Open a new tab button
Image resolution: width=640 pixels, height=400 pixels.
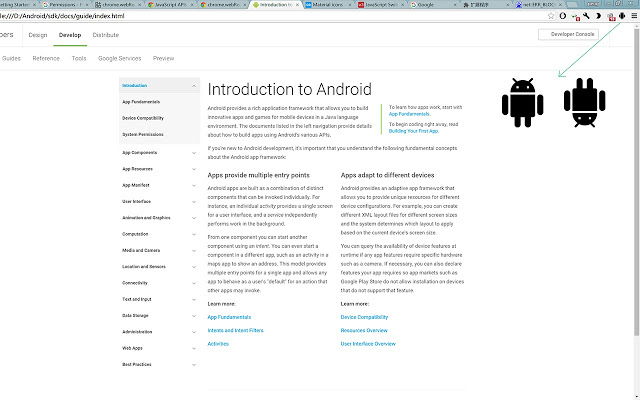coord(574,5)
